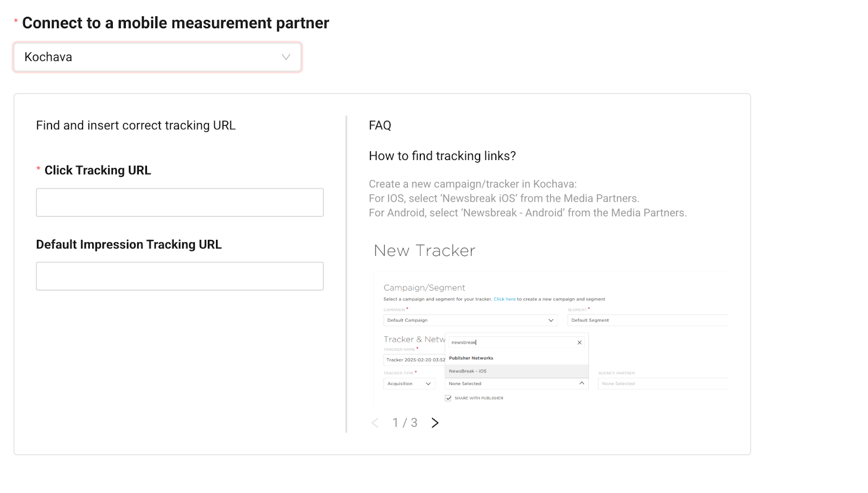Image resolution: width=868 pixels, height=493 pixels.
Task: Click the FAQ heading text
Action: 380,125
